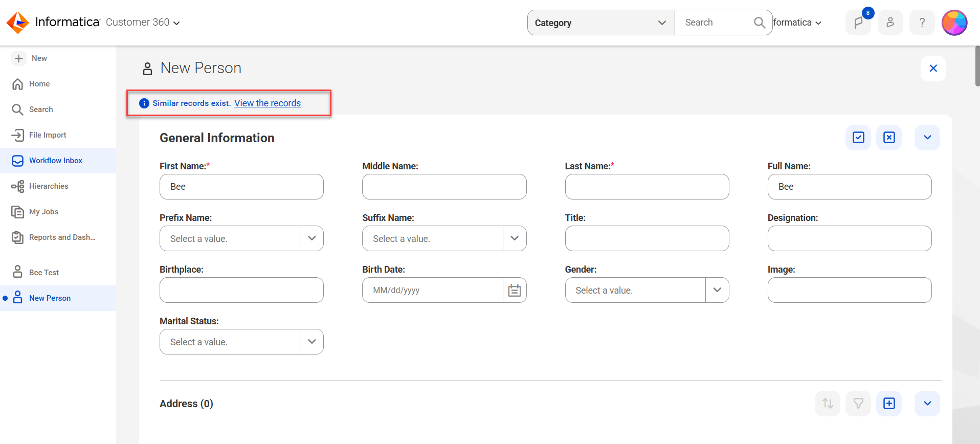Open the organization dropdown in header
This screenshot has width=980, height=444.
click(797, 23)
